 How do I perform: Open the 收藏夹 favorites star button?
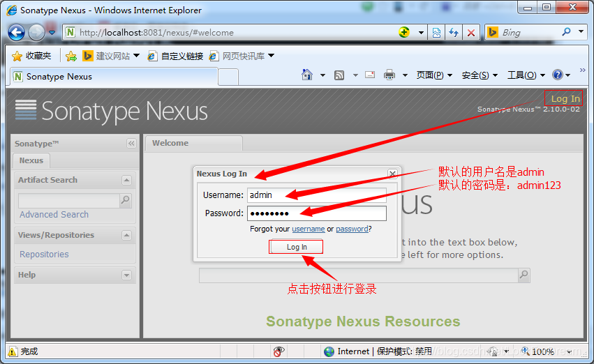tap(31, 56)
